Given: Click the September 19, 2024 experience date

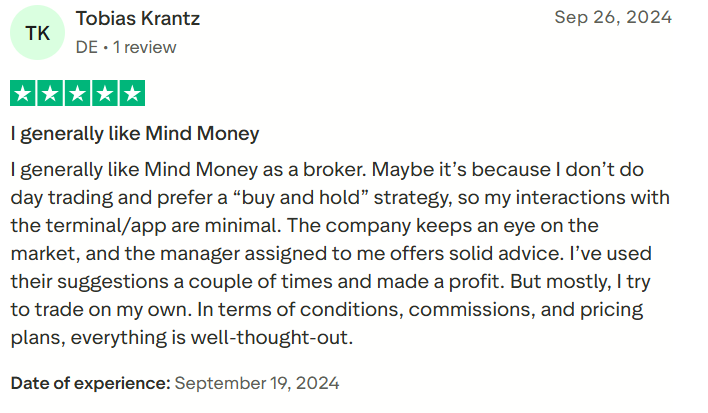Looking at the screenshot, I should (x=257, y=383).
